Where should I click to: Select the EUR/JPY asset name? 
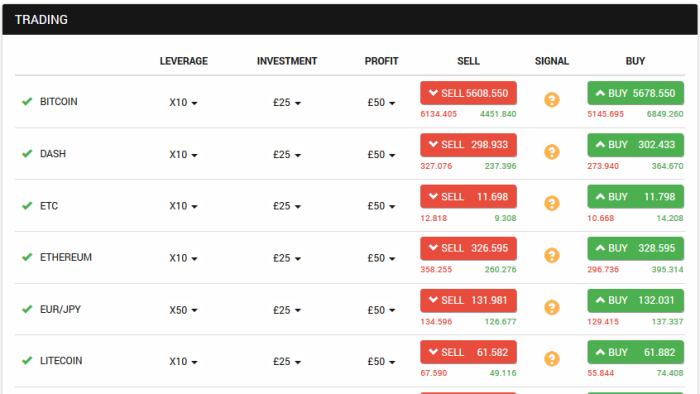coord(60,309)
